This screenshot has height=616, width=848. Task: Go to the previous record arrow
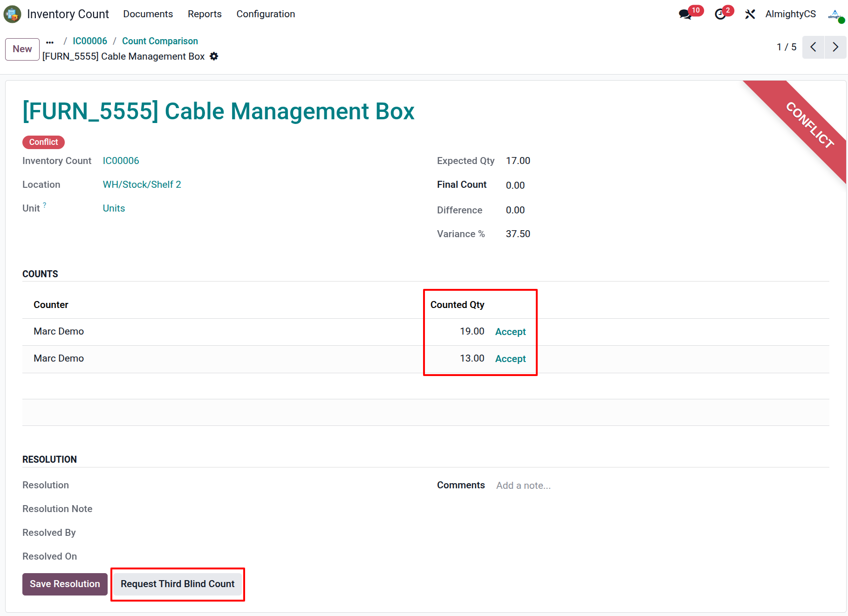click(x=814, y=47)
